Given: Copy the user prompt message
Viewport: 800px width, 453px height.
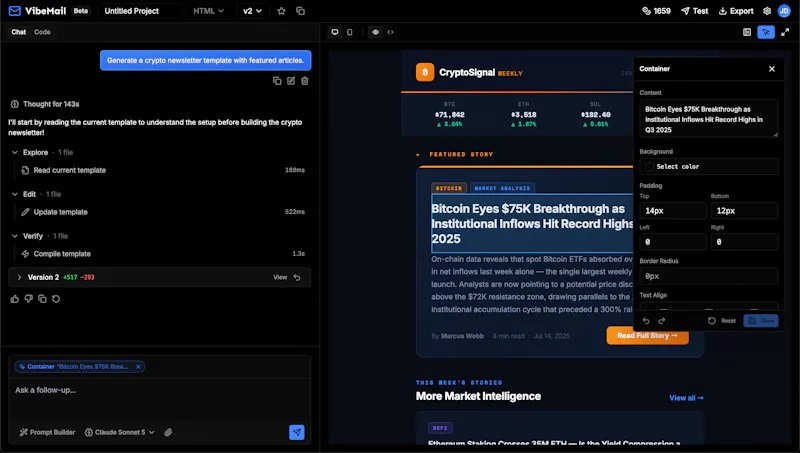Looking at the screenshot, I should click(x=277, y=81).
